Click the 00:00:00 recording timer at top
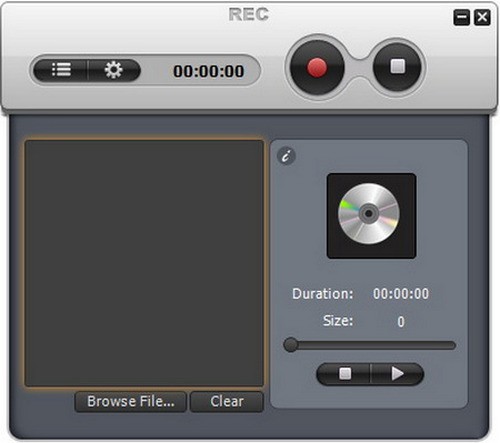 (209, 71)
